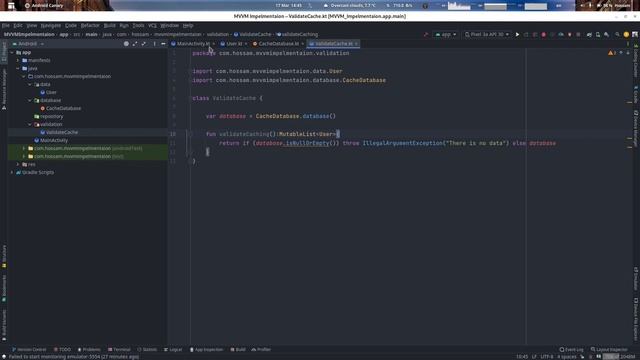Collapse the app module node
Image resolution: width=640 pixels, height=360 pixels.
[12, 52]
